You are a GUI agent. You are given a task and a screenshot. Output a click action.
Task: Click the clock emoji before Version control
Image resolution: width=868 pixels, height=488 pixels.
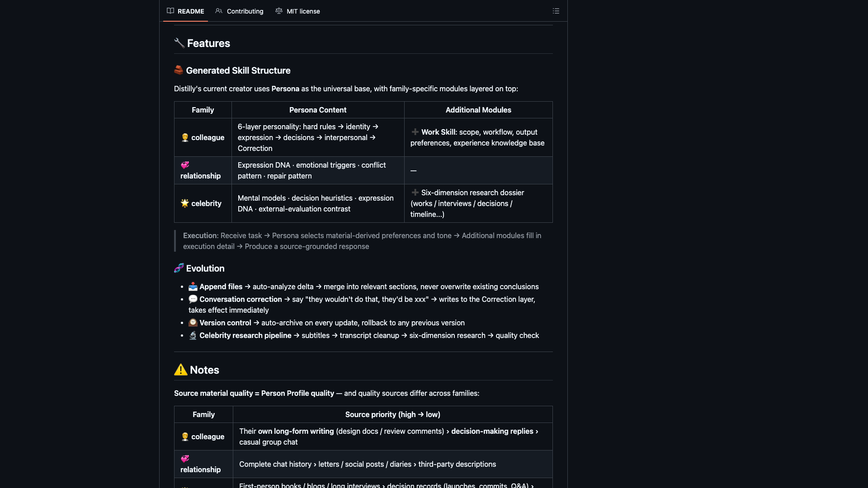[193, 323]
